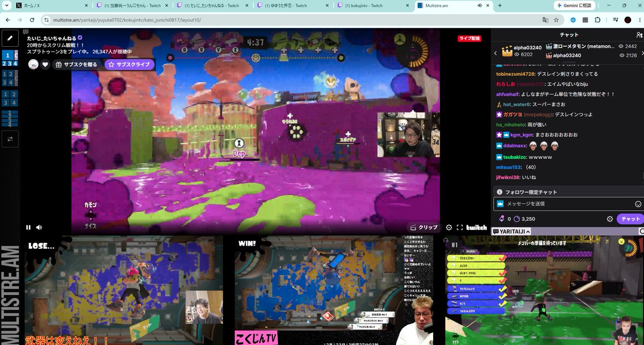Pause the main stream
Image resolution: width=644 pixels, height=345 pixels.
click(x=28, y=227)
